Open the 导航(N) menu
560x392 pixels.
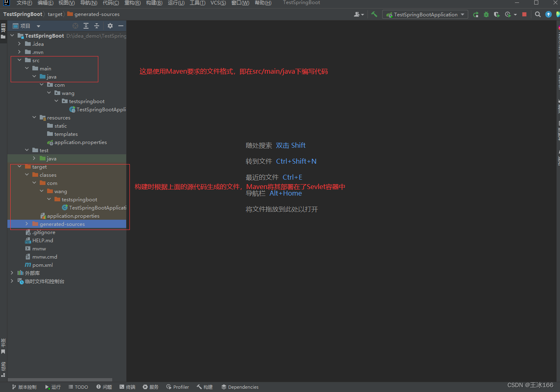click(88, 3)
